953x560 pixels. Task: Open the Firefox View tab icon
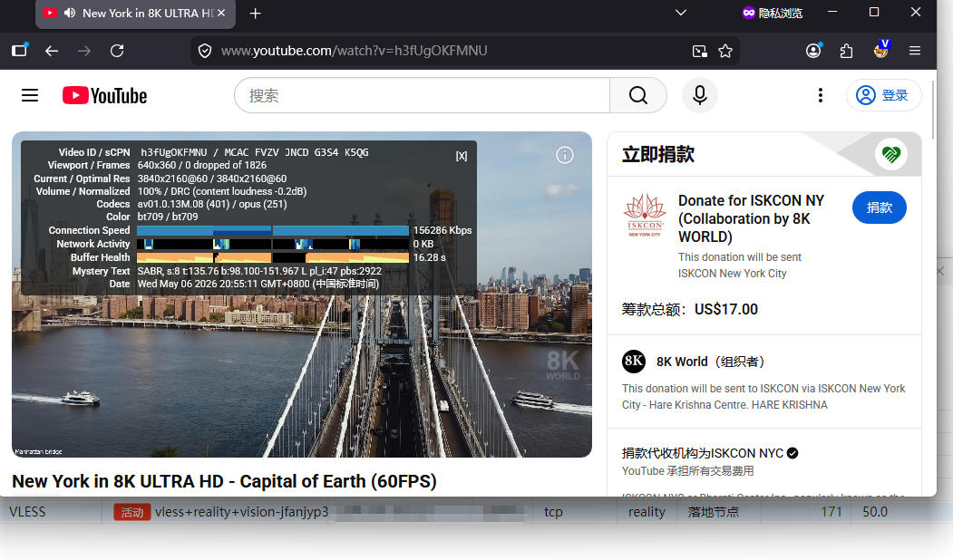coord(19,51)
